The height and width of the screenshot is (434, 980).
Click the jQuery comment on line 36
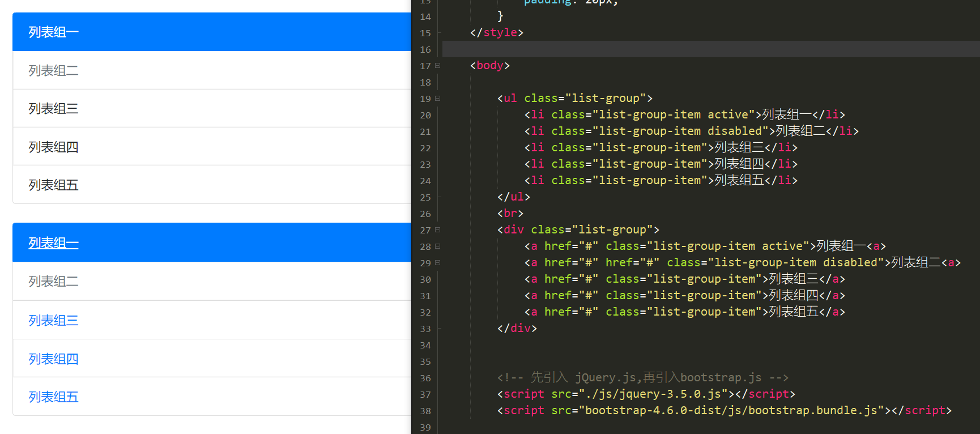coord(643,377)
